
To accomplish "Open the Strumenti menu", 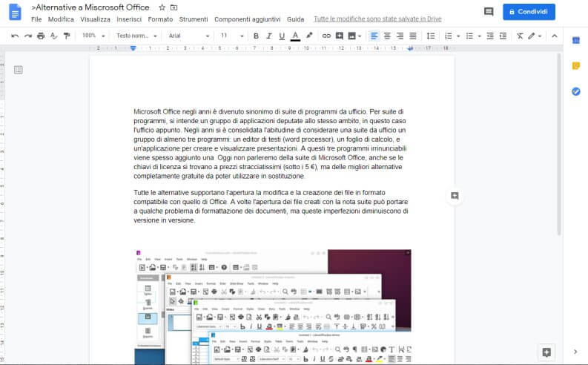I will (x=194, y=19).
